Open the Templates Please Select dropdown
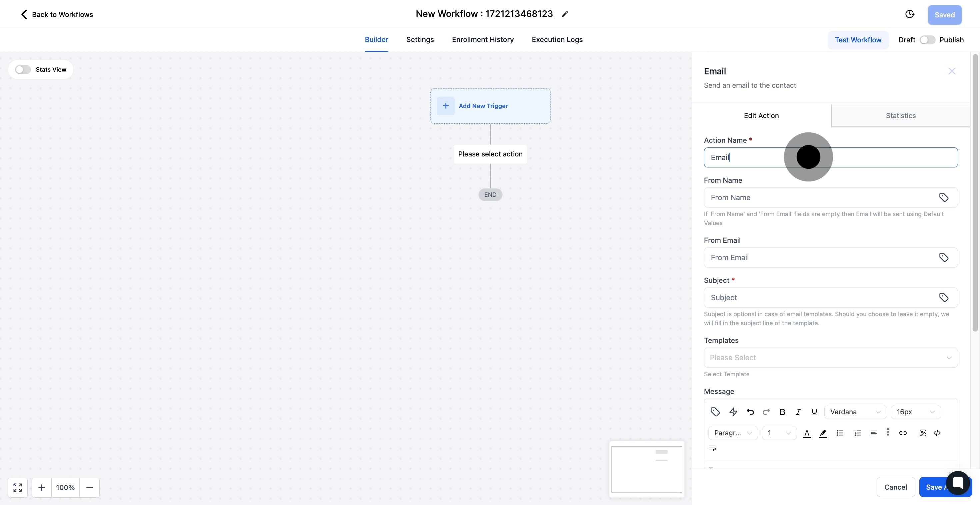980x505 pixels. 830,357
